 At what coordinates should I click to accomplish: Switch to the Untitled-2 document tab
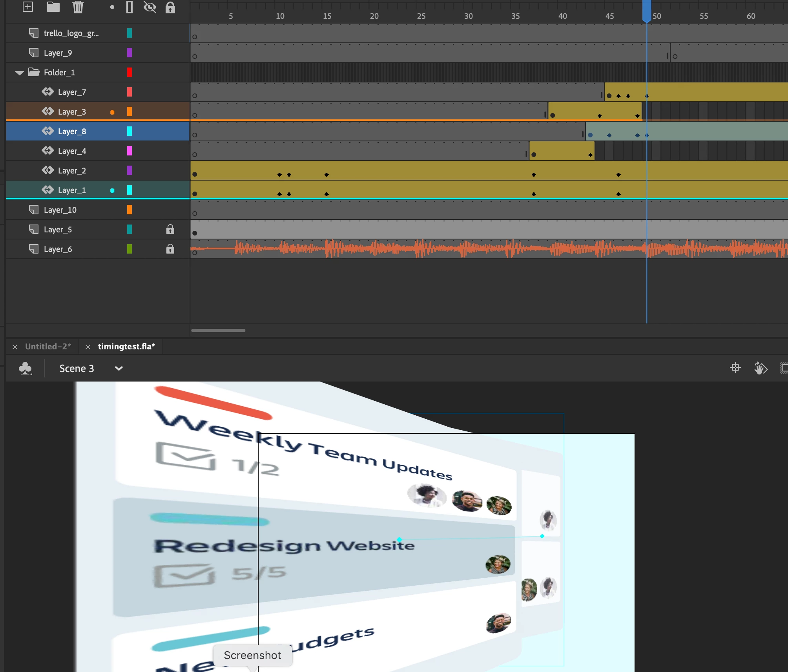(x=48, y=347)
